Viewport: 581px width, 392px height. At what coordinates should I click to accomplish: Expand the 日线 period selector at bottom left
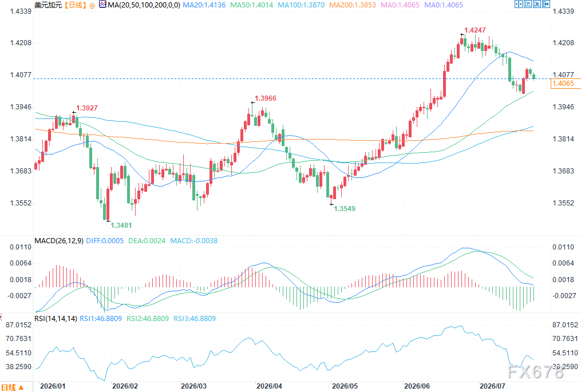(x=13, y=387)
